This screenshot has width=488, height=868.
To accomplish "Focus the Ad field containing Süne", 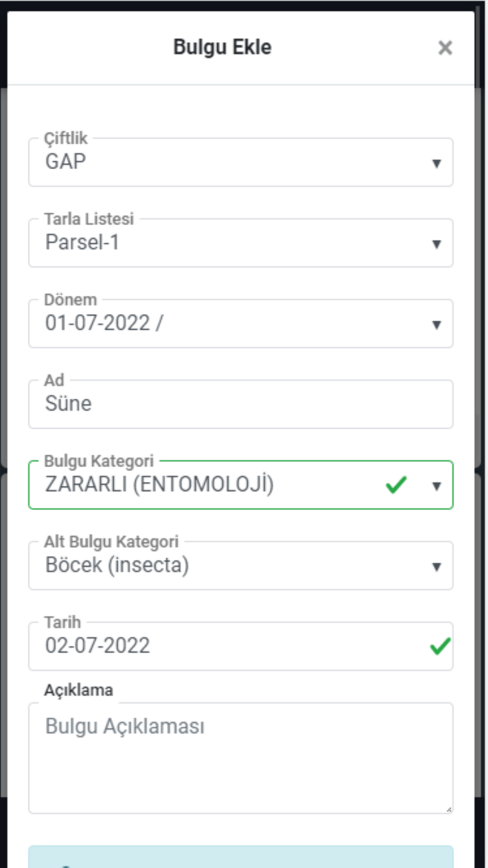I will pos(240,404).
